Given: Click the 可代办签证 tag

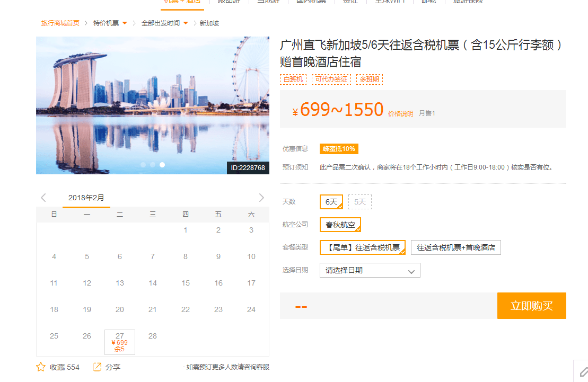Looking at the screenshot, I should coord(331,79).
